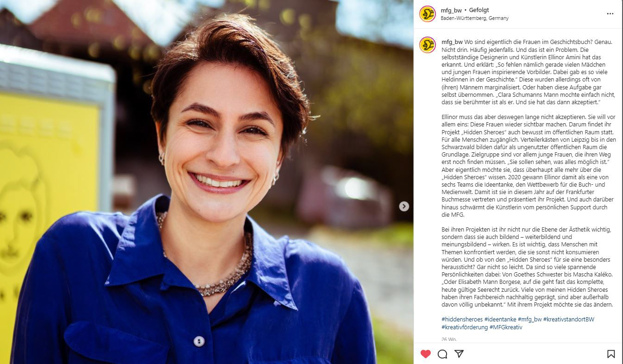Save the post with the bookmark icon
623x364 pixels.
[x=611, y=354]
